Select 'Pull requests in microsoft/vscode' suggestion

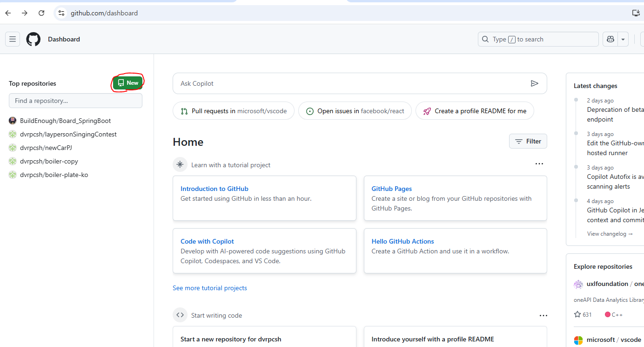click(234, 111)
